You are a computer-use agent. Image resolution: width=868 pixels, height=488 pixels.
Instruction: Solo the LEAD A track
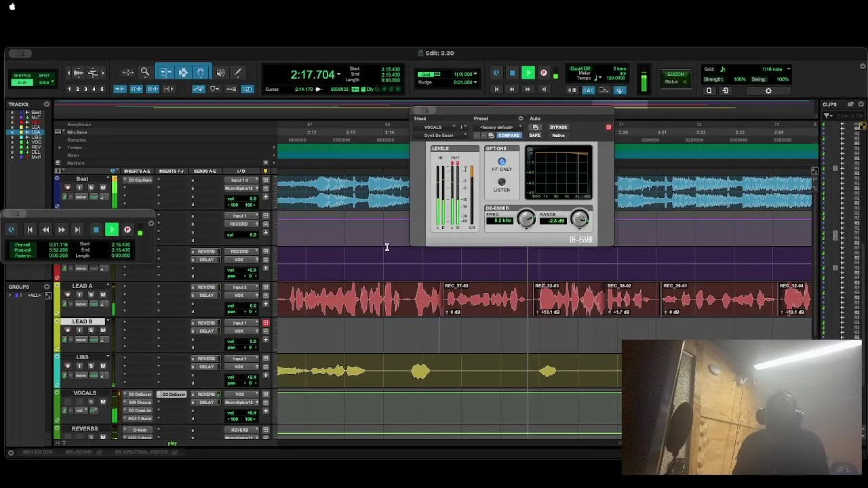tap(91, 294)
